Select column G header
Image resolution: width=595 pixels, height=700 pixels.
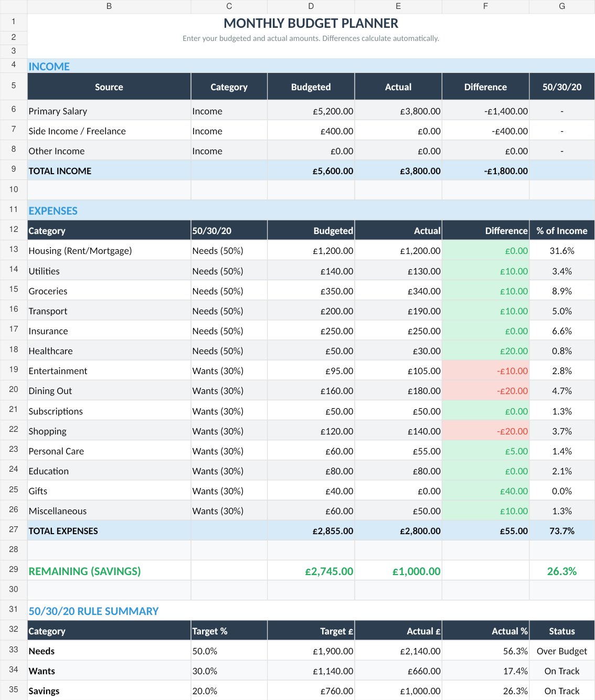pos(562,6)
